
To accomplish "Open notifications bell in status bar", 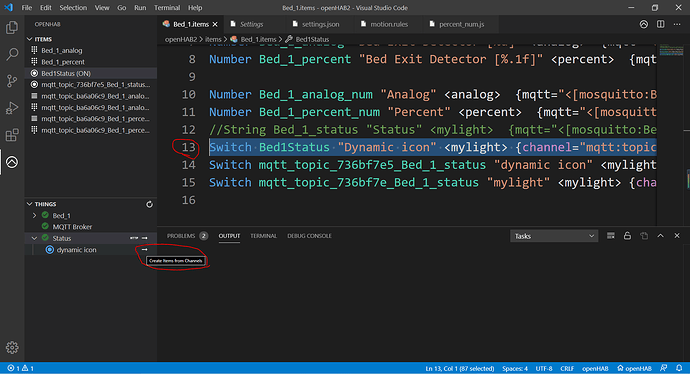I will (679, 368).
